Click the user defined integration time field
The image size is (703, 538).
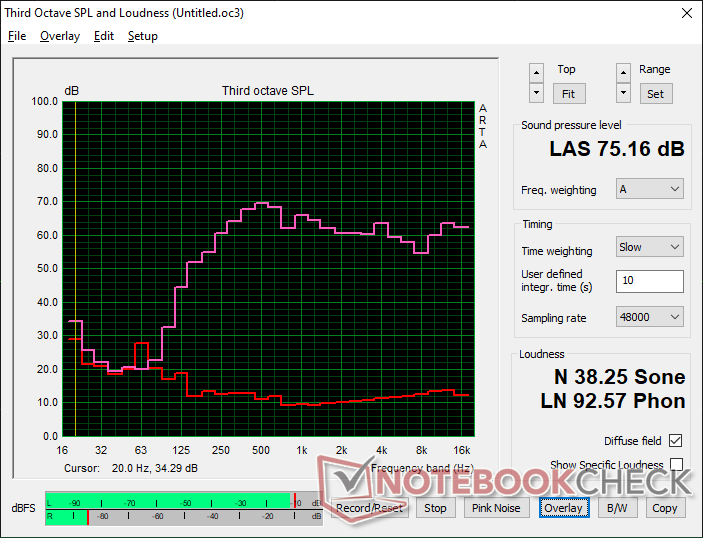pyautogui.click(x=650, y=281)
